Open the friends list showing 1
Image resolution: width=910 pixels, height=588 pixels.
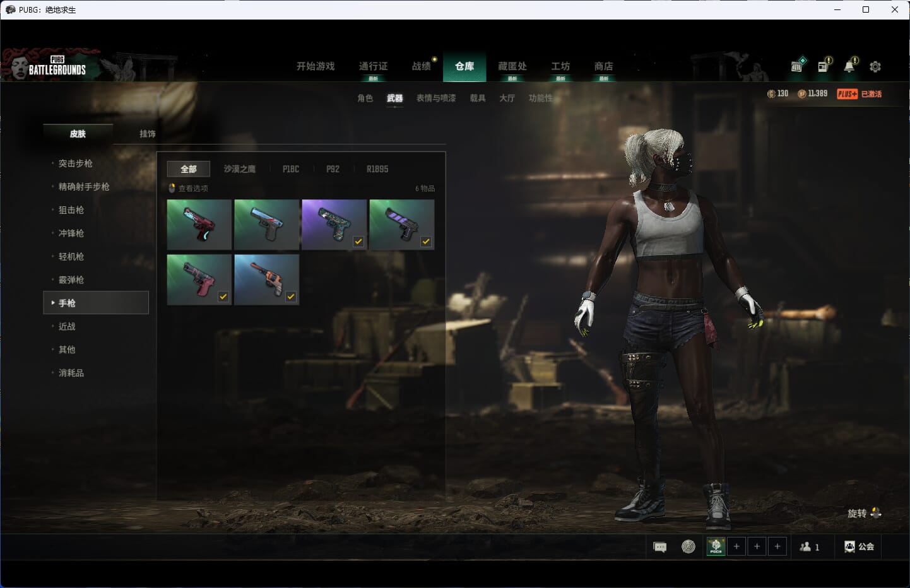[x=810, y=547]
